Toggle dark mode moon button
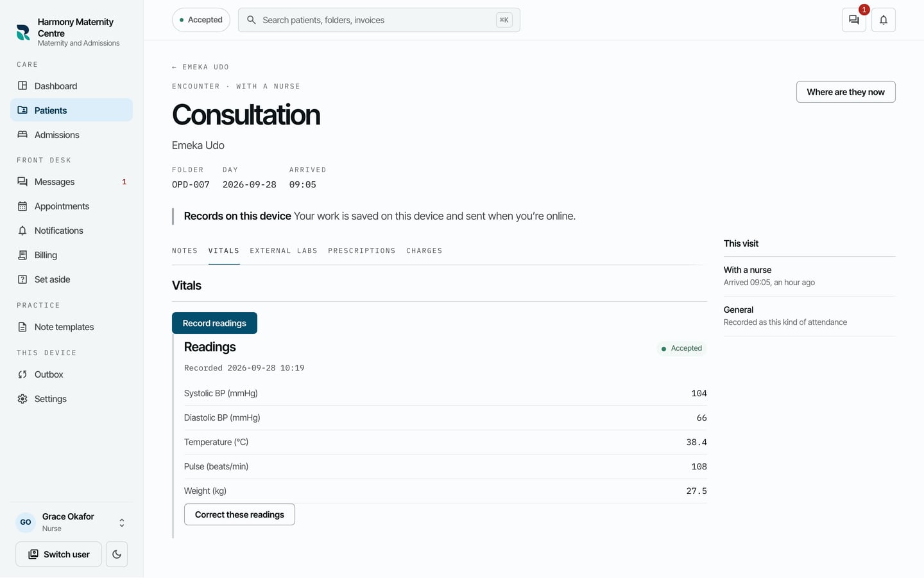 point(117,554)
